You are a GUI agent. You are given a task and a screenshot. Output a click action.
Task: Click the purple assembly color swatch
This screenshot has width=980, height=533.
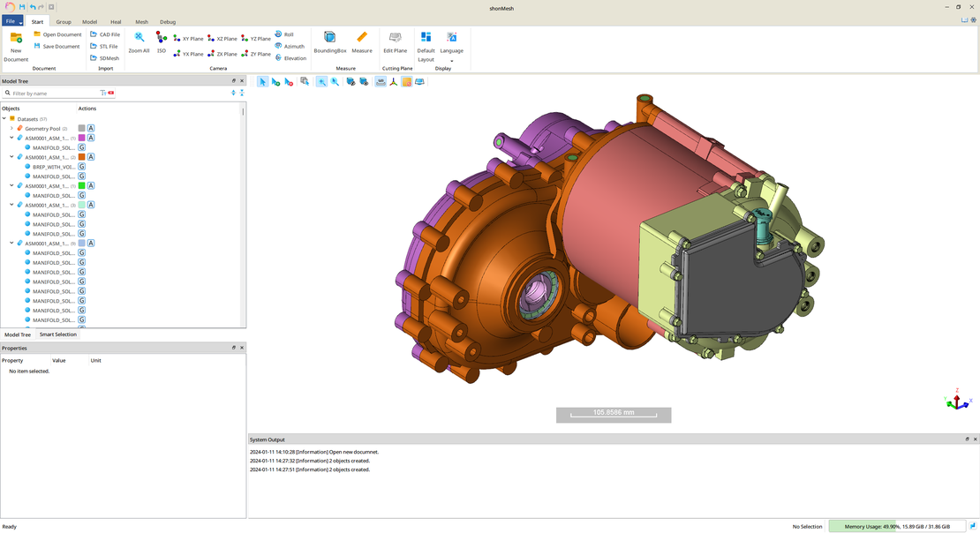[81, 138]
